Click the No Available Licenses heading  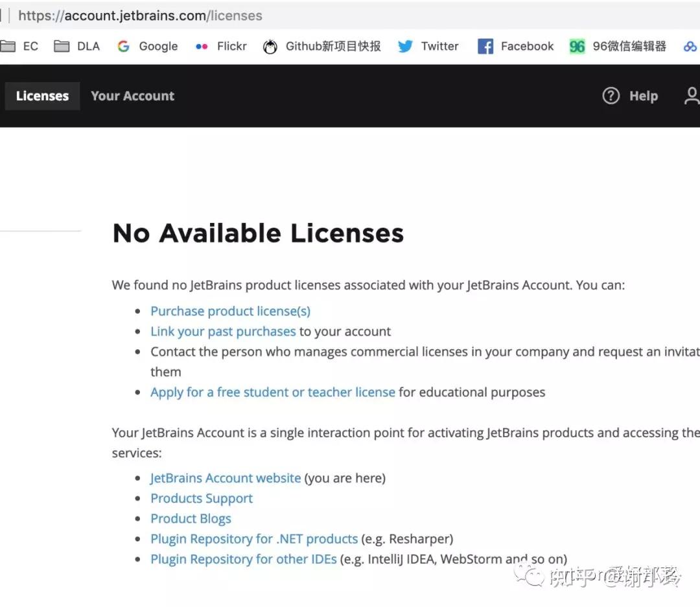(x=258, y=233)
